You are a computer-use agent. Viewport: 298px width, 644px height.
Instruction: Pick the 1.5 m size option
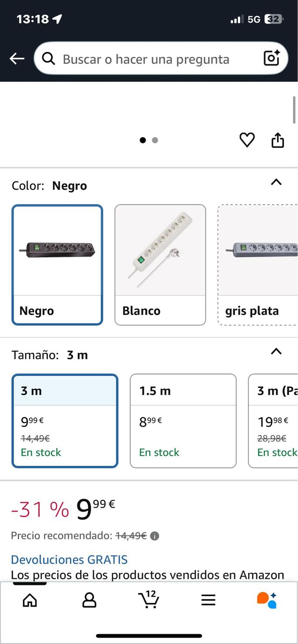click(x=183, y=421)
